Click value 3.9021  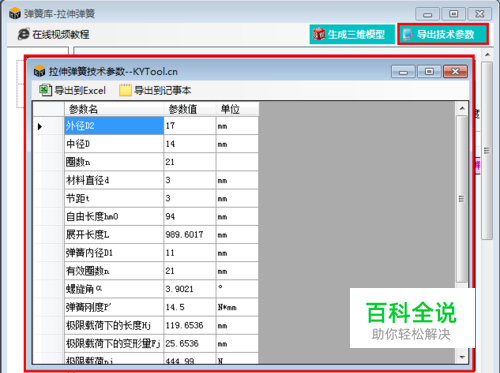[x=190, y=289]
